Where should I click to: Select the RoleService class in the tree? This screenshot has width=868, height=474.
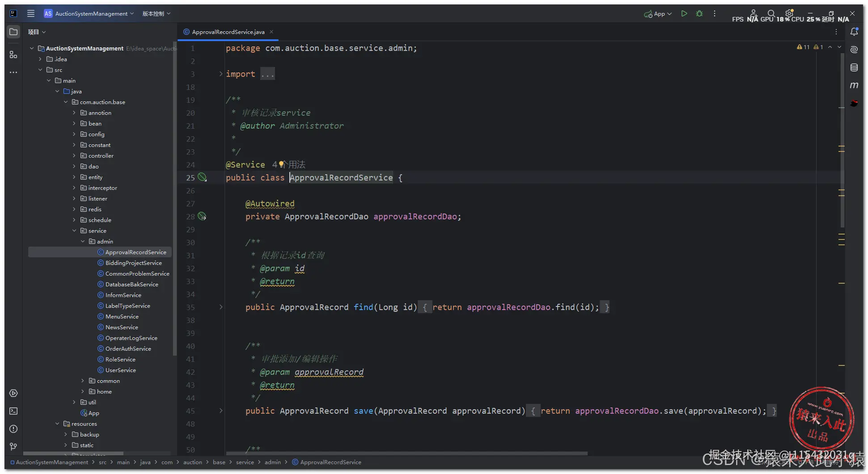(x=120, y=359)
